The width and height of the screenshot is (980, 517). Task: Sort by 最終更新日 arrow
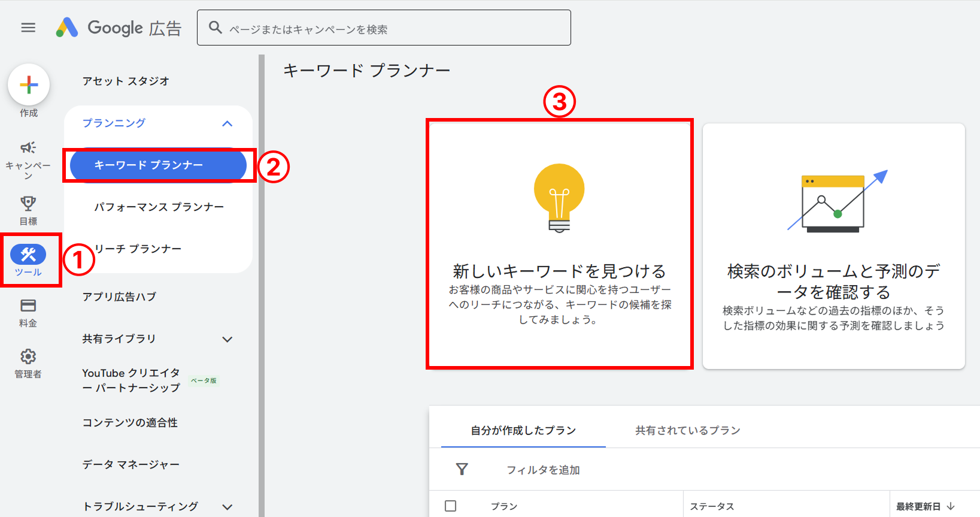click(x=951, y=506)
